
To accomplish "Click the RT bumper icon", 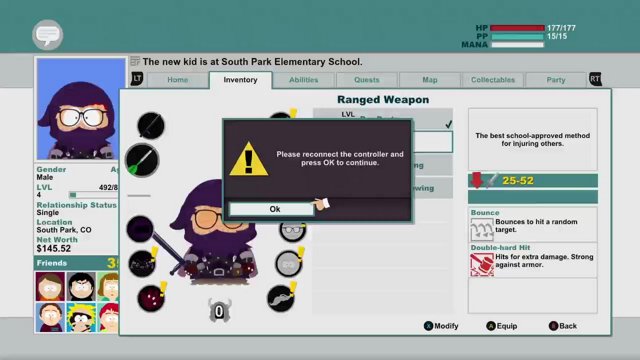I will coord(595,79).
